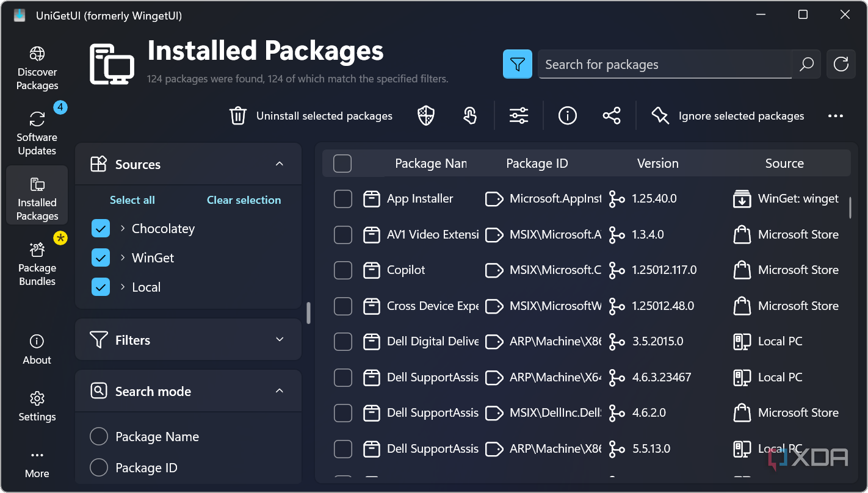The height and width of the screenshot is (493, 868).
Task: Open the Discover Packages tab
Action: 37,68
